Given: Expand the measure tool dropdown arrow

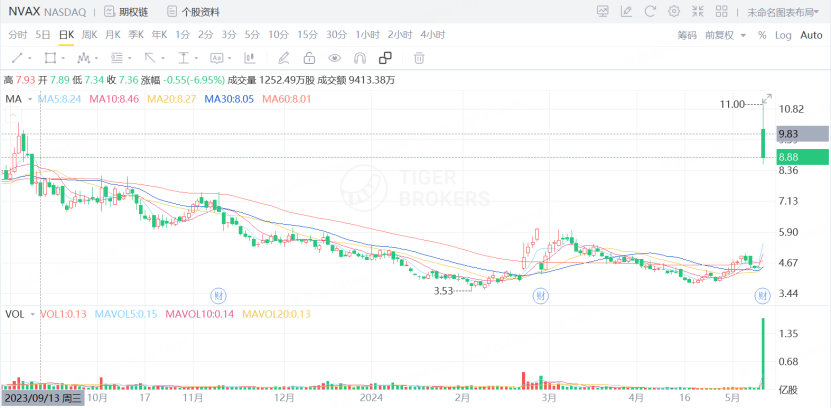Looking at the screenshot, I should click(197, 58).
